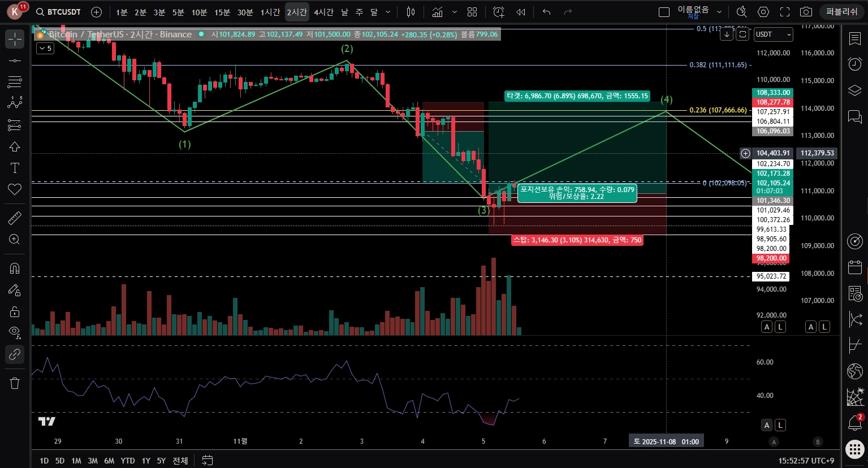Set date range to 전체
Image resolution: width=868 pixels, height=468 pixels.
coord(180,461)
